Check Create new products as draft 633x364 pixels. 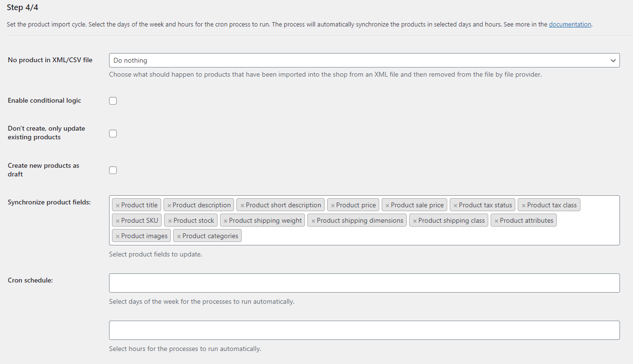pos(113,170)
